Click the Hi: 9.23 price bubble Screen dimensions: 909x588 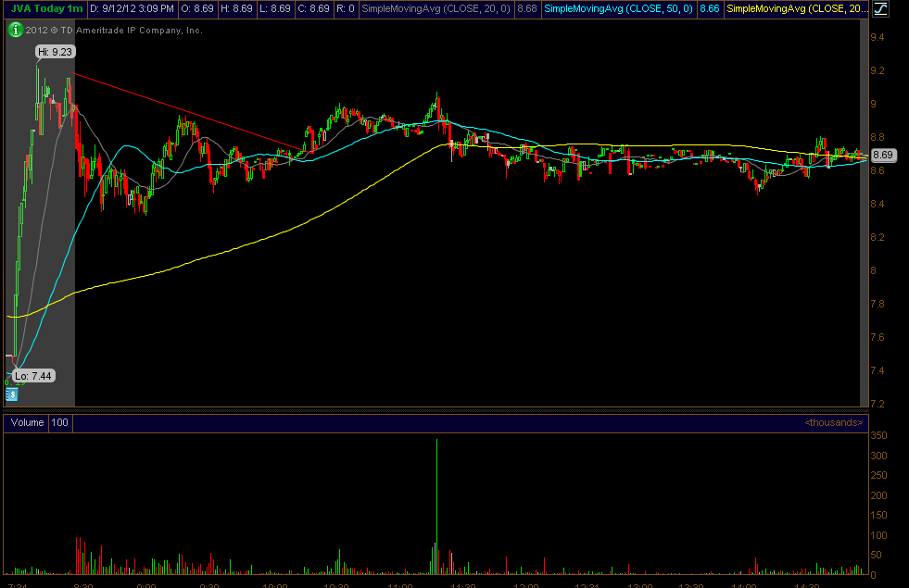click(x=55, y=52)
